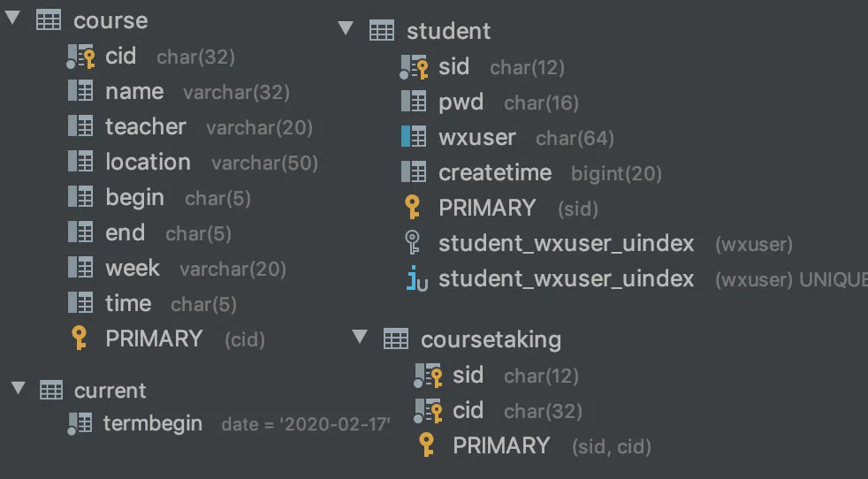Collapse the student table node
Screen dimensions: 868x479
[346, 27]
